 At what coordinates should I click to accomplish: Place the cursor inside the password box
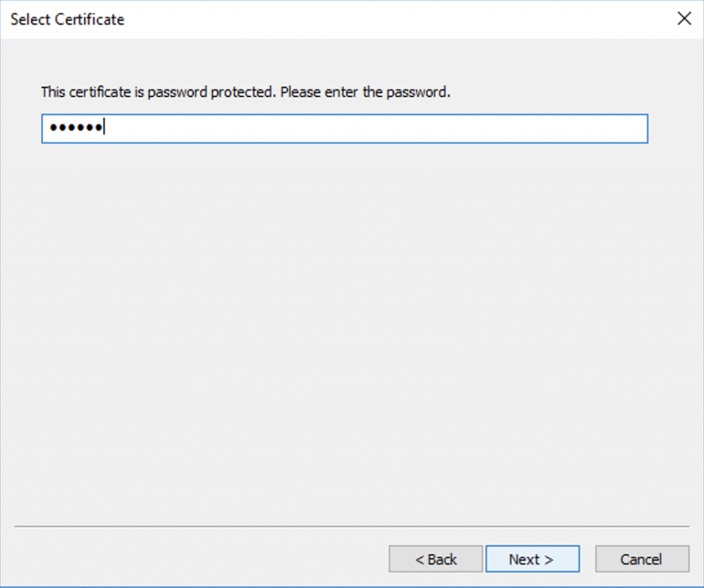click(344, 129)
